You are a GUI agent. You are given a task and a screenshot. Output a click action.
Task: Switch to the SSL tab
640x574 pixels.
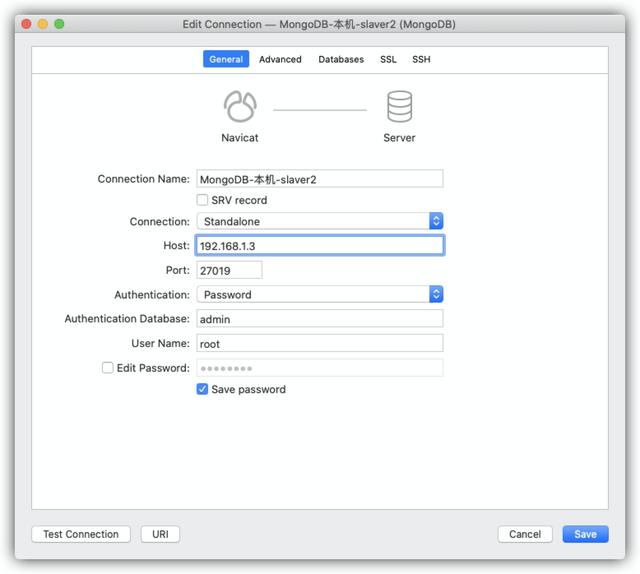388,59
